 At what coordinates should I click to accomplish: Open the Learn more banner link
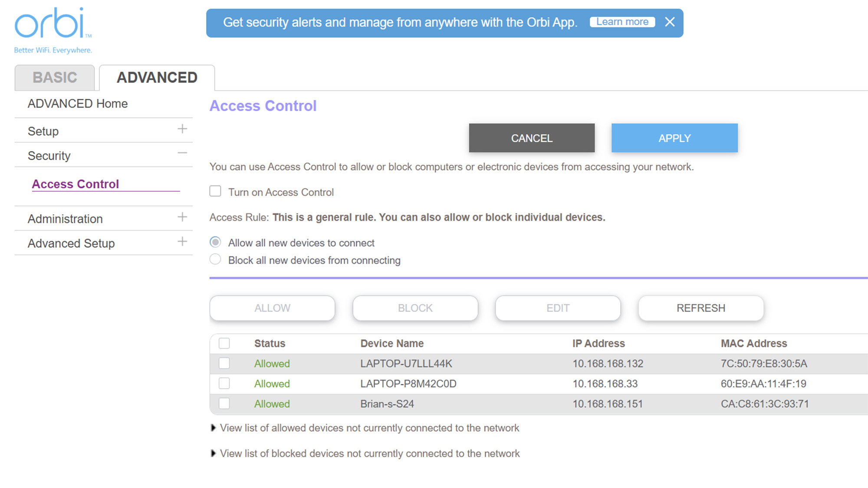click(x=622, y=22)
